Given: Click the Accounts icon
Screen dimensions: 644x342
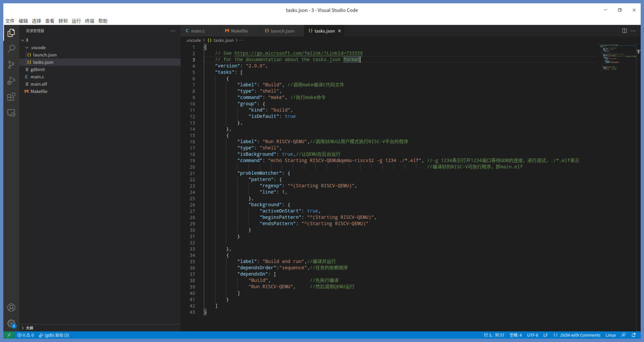Looking at the screenshot, I should coord(11,307).
